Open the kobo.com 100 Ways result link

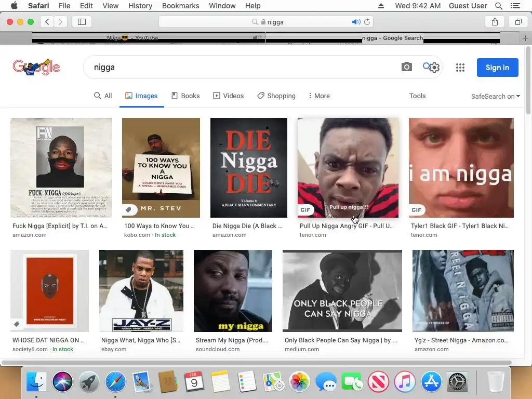[159, 226]
